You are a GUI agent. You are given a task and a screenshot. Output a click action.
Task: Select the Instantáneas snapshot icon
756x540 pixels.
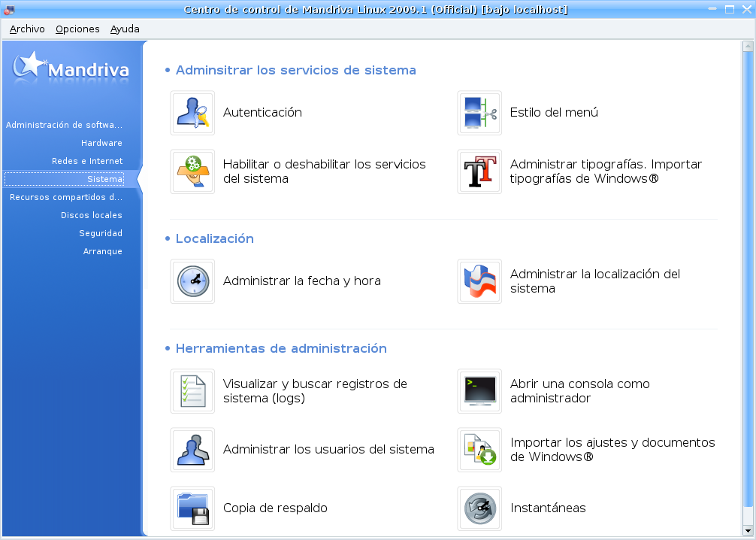(479, 508)
